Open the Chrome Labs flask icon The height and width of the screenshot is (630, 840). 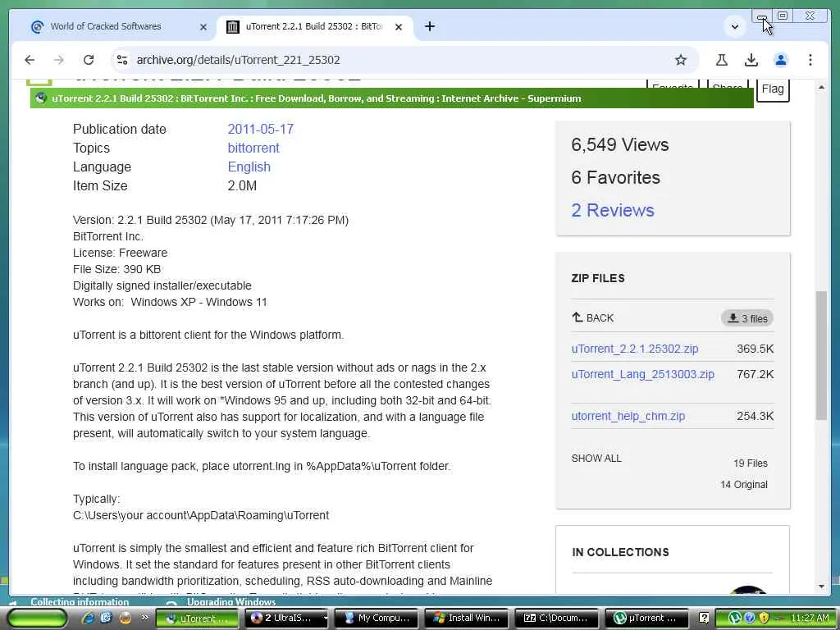722,60
